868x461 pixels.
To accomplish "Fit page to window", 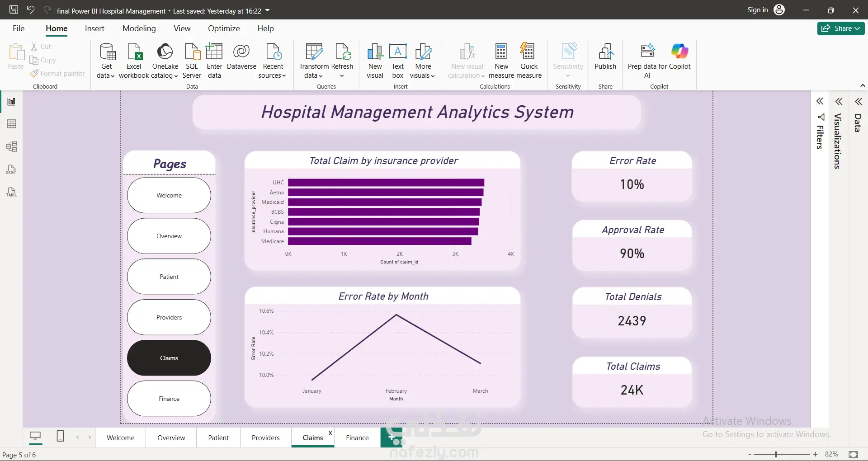I will (853, 454).
